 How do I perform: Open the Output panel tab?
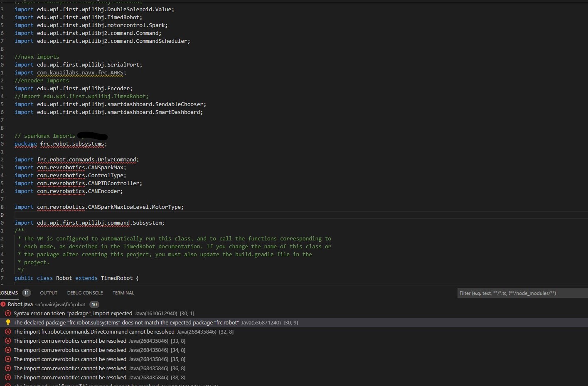[x=49, y=293]
